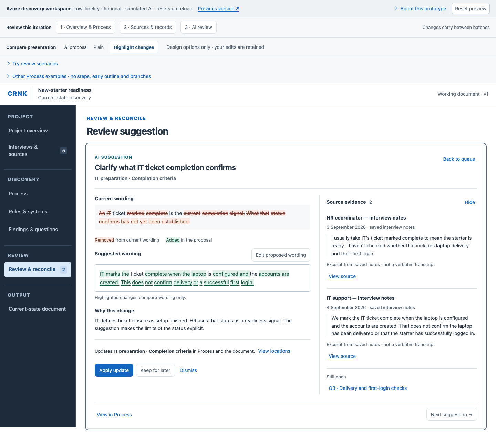
Task: Select AI proposal presentation
Action: click(x=76, y=47)
